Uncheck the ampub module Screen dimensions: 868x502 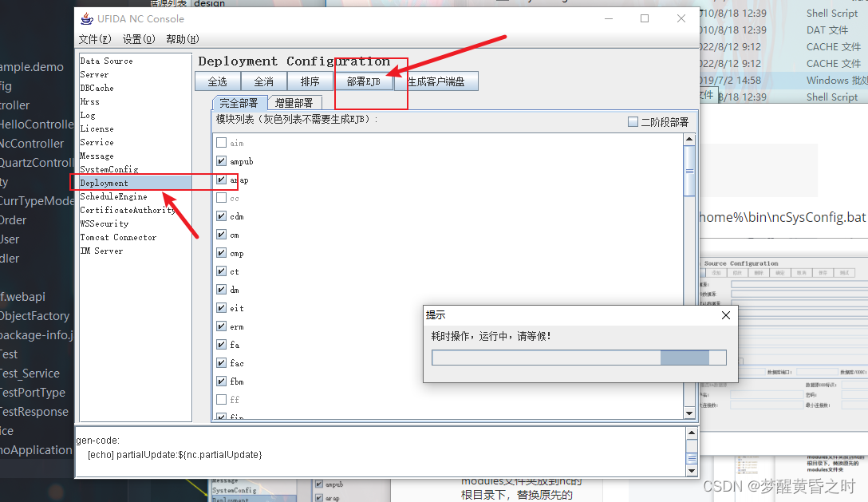coord(221,160)
